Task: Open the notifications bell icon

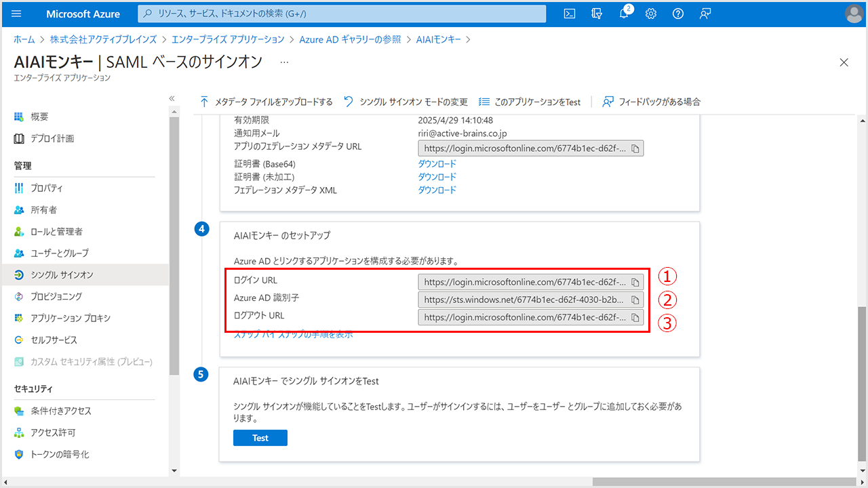Action: coord(624,14)
